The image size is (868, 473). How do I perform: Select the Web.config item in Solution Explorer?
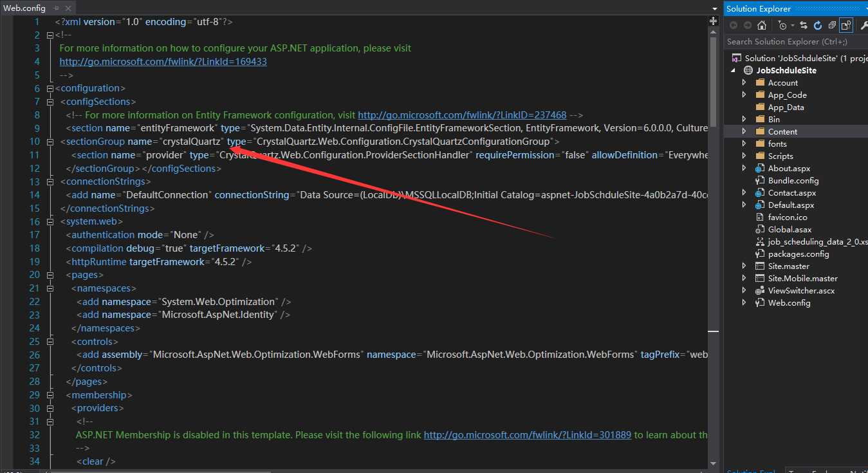pos(789,302)
